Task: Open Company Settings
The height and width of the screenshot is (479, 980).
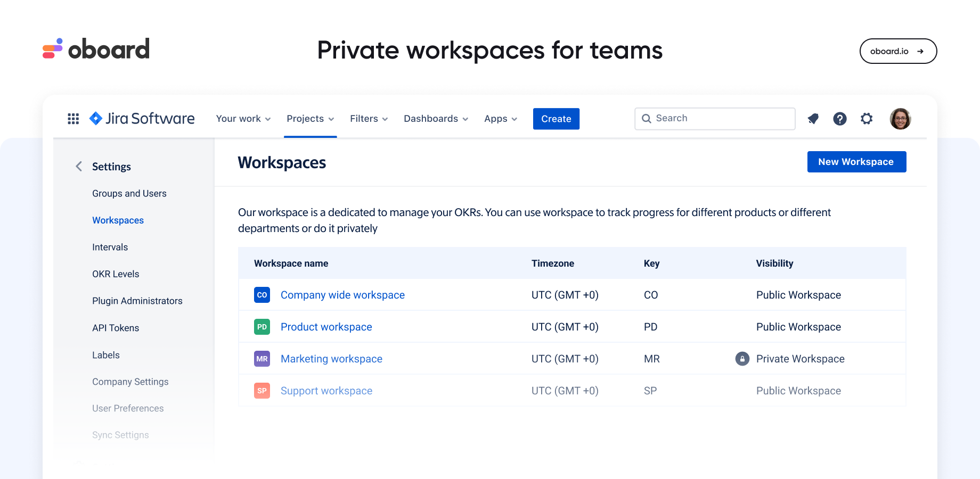Action: click(x=130, y=382)
